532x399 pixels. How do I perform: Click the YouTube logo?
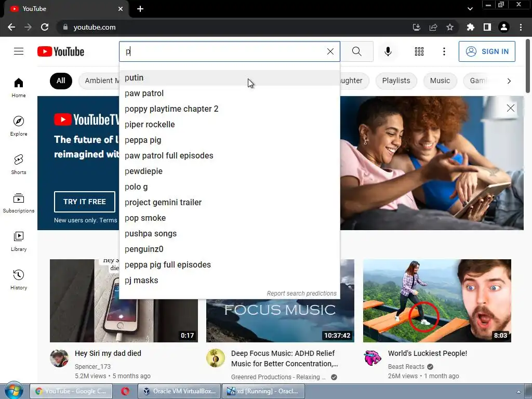click(61, 51)
